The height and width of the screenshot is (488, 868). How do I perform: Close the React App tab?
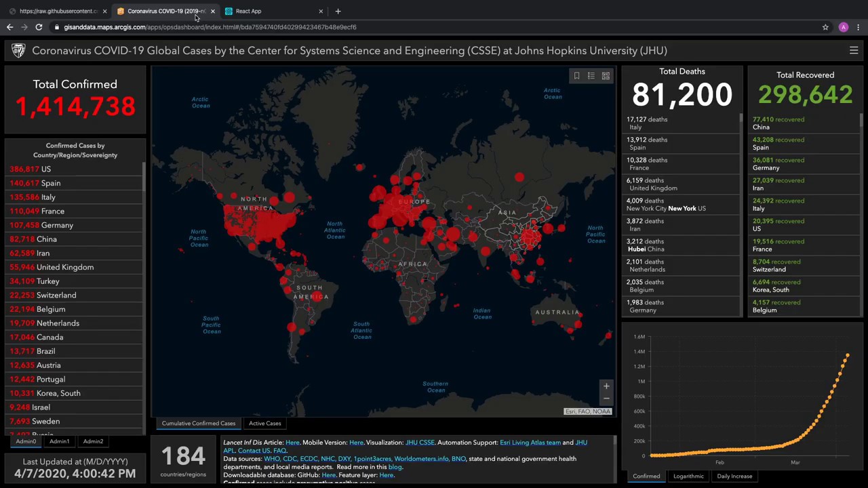(x=321, y=11)
